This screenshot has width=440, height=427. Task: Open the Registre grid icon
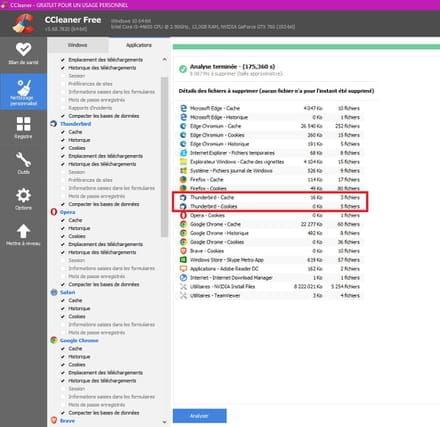pyautogui.click(x=23, y=124)
